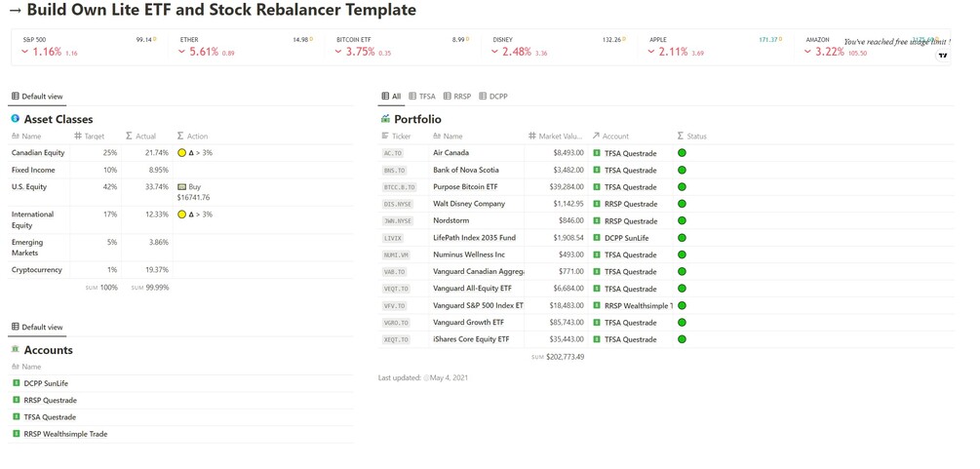
Task: Click green status dot for LifePath Index 2035 Fund
Action: click(682, 238)
